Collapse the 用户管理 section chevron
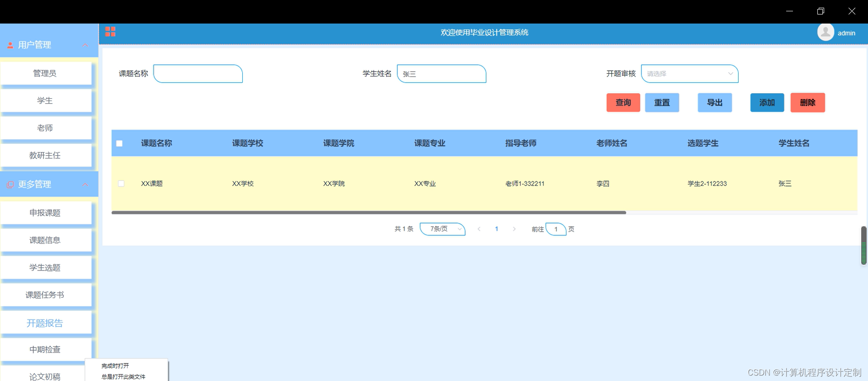The width and height of the screenshot is (868, 381). 85,45
